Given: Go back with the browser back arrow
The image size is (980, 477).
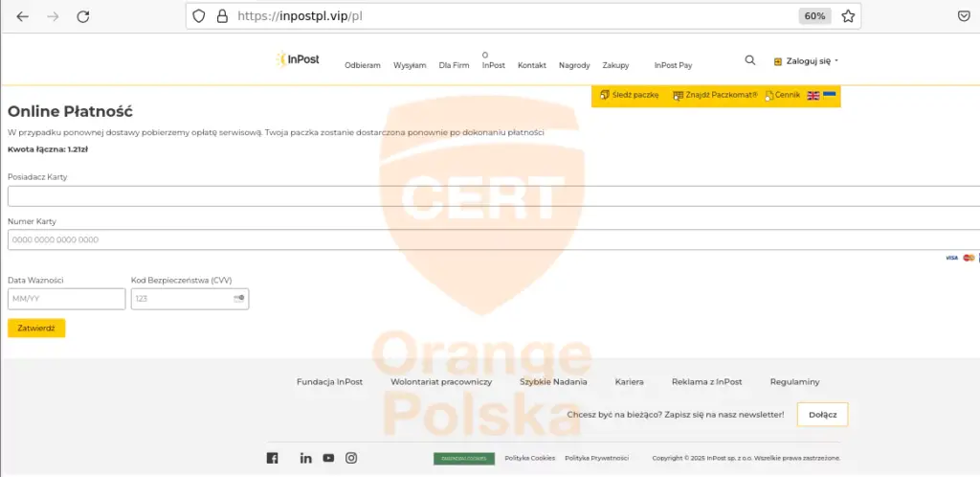Looking at the screenshot, I should 23,17.
